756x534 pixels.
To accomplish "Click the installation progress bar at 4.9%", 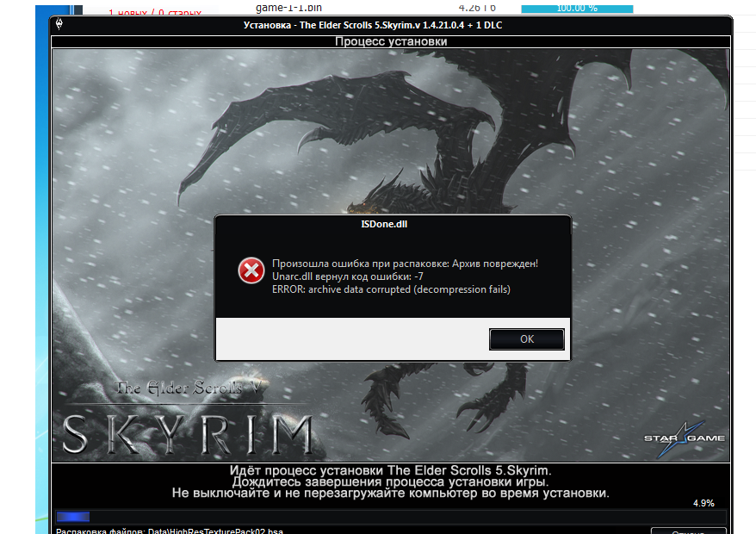I will [391, 517].
